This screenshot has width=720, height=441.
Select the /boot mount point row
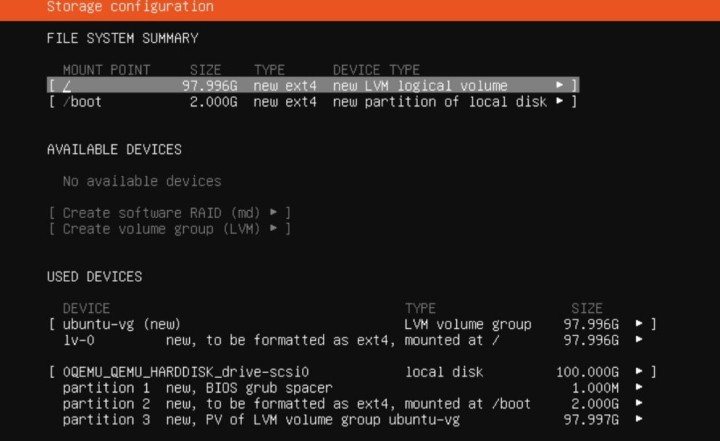313,102
